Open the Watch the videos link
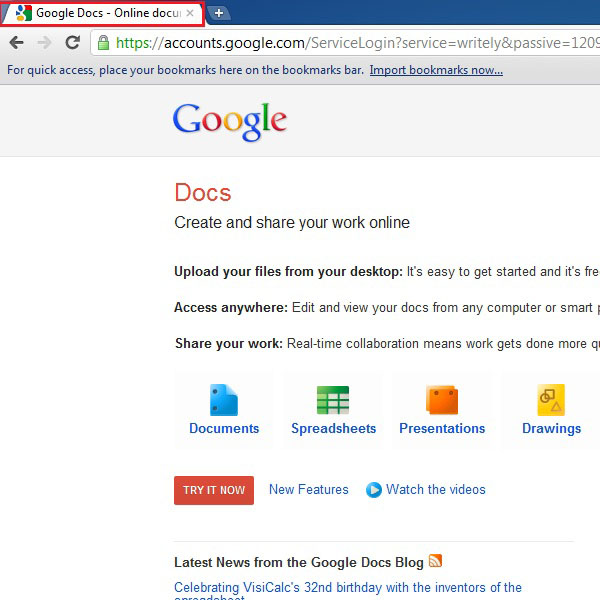The image size is (600, 600). 435,489
